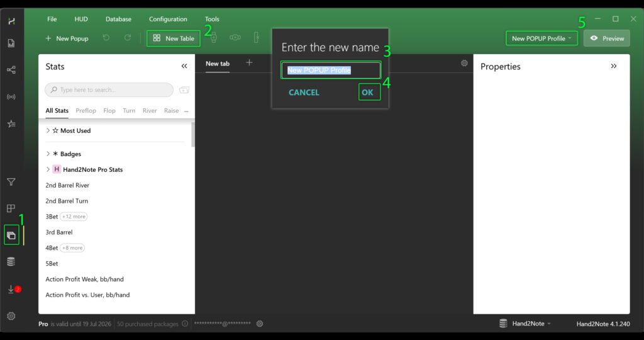Collapse the Stats panel with double chevron
This screenshot has height=340, width=644.
click(184, 66)
